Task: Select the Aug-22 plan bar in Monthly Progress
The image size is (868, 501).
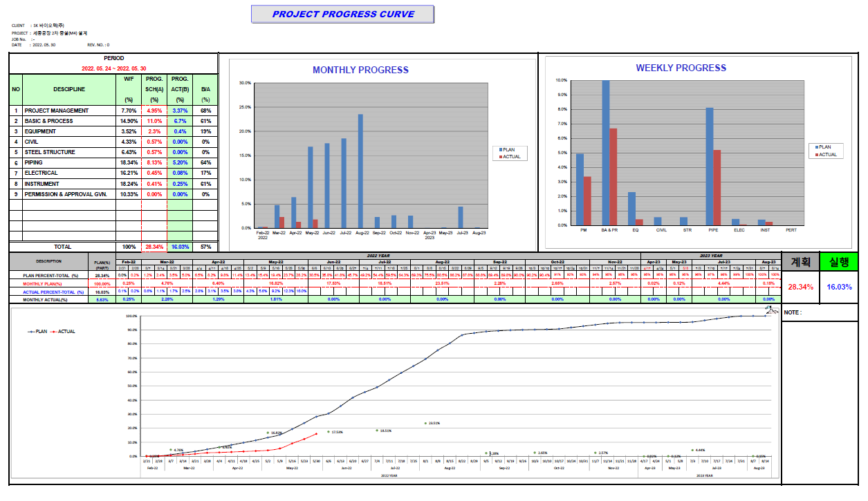Action: (360, 171)
